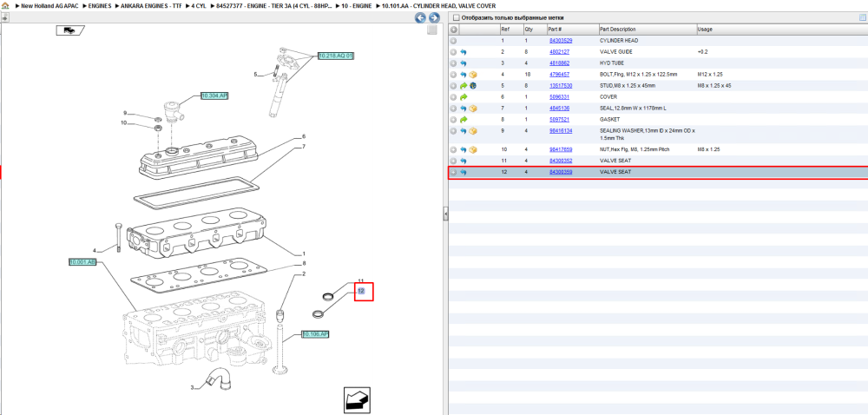Open part number 4802127 link
Image resolution: width=868 pixels, height=415 pixels.
[x=559, y=52]
